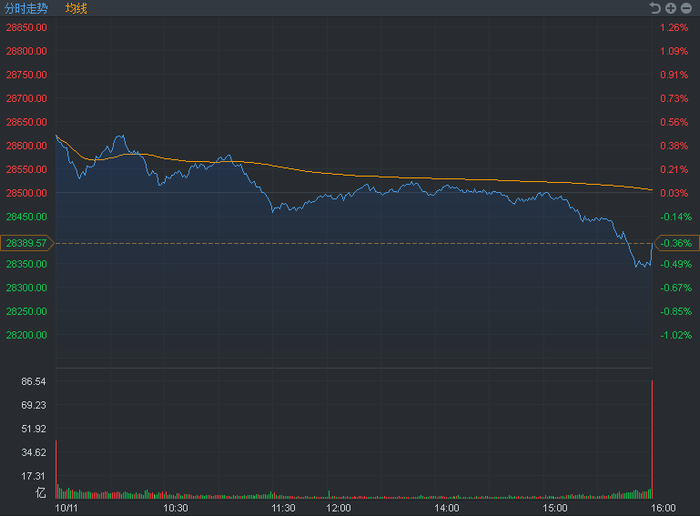Click the 11:30 time axis label
The height and width of the screenshot is (516, 700).
click(x=283, y=508)
